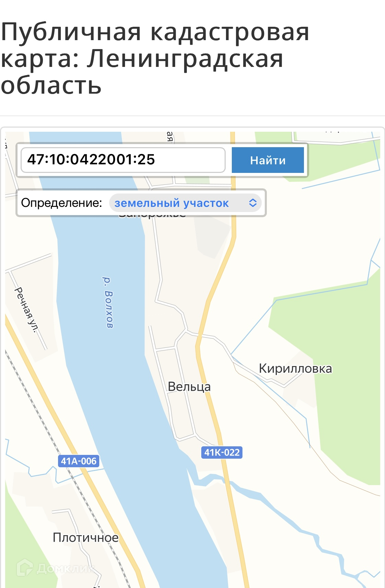385x588 pixels.
Task: Click the partially hidden Запорожье label
Action: click(x=152, y=215)
